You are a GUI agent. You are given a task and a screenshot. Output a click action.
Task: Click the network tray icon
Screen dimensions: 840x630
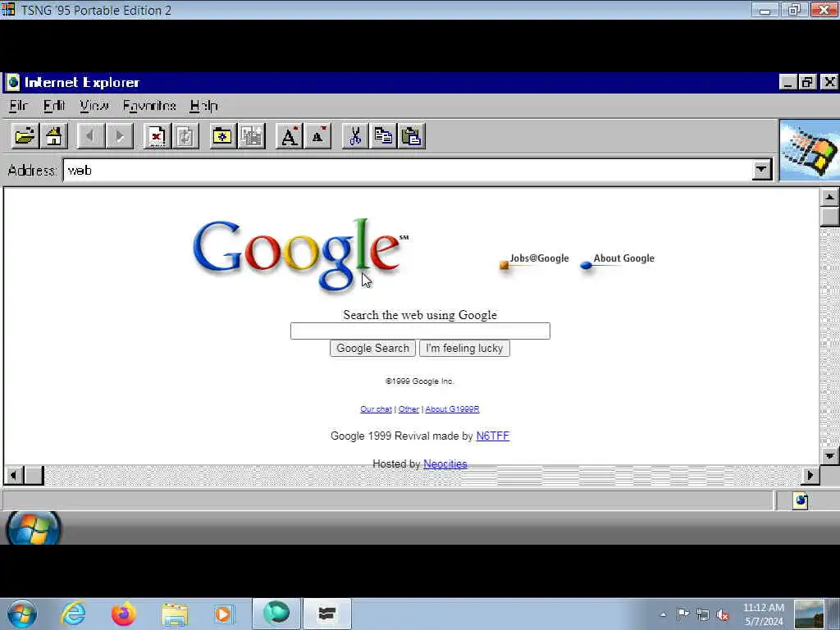pos(703,615)
